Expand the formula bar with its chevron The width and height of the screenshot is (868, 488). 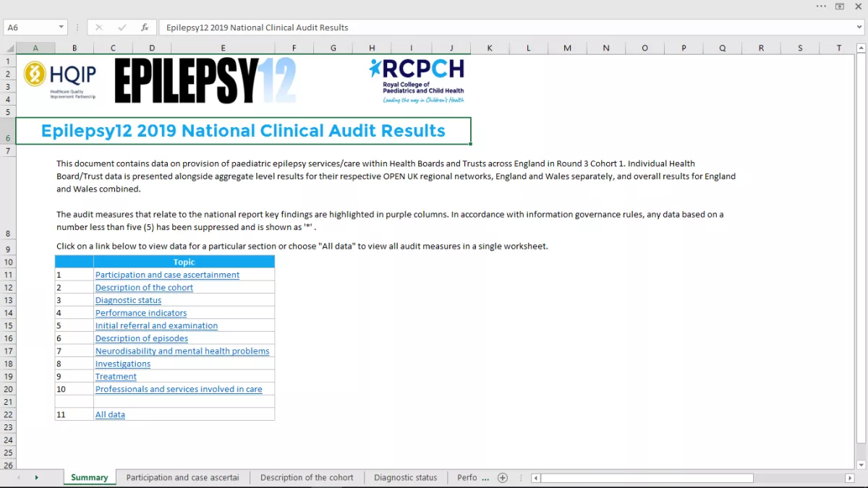(x=858, y=27)
